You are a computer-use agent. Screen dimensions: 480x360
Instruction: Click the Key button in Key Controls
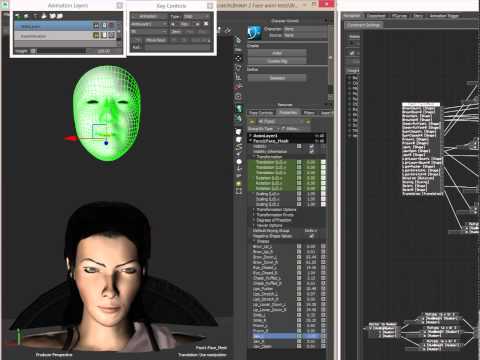point(184,24)
